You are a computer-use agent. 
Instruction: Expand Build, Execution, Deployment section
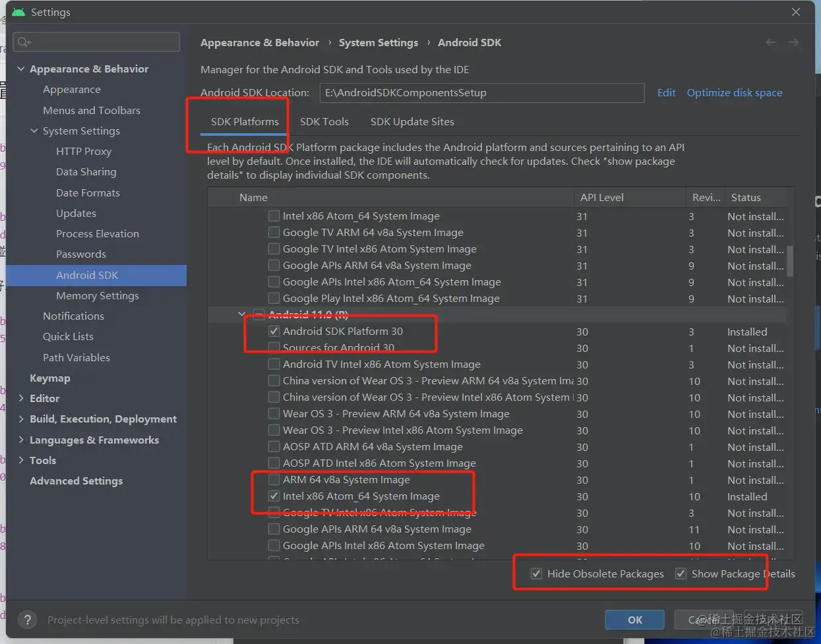(x=21, y=419)
